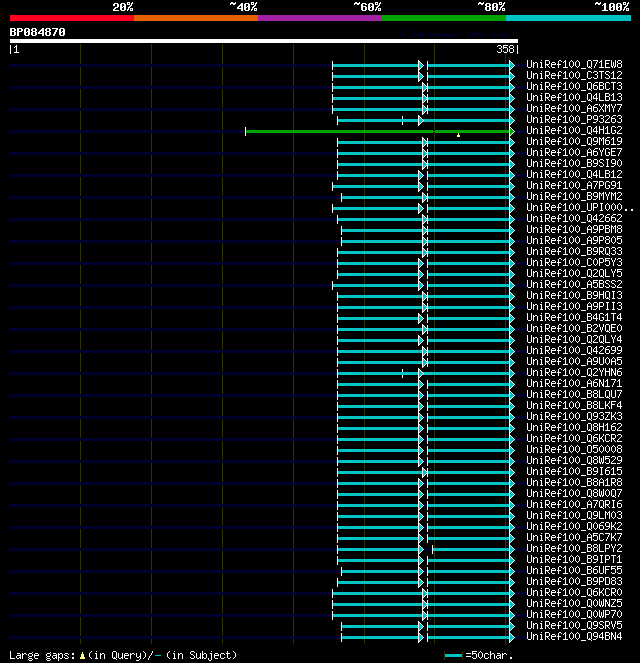Viewport: 640px width, 663px height.
Task: Open hit UniRef100_B9SI90
Action: [574, 163]
